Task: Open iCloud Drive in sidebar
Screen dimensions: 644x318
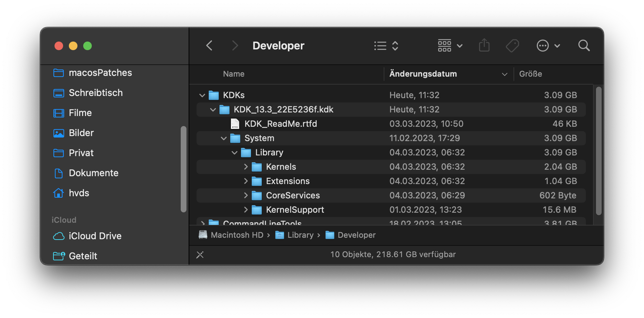Action: point(95,236)
